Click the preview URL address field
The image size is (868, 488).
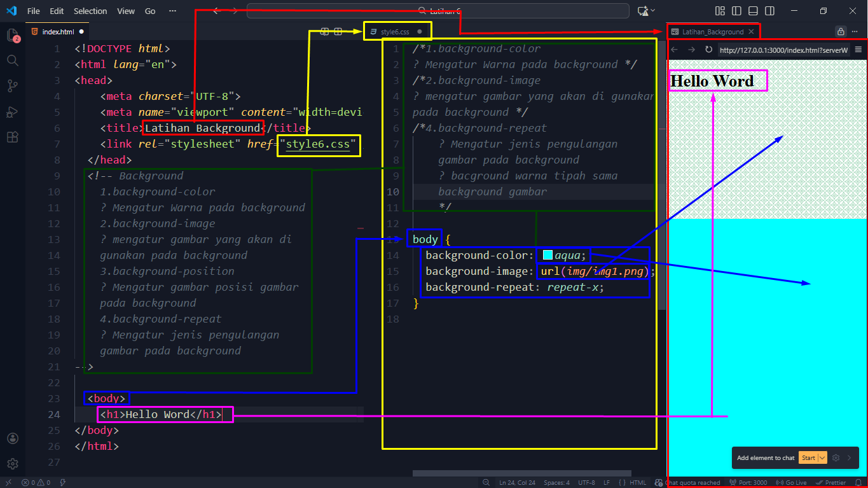(783, 50)
